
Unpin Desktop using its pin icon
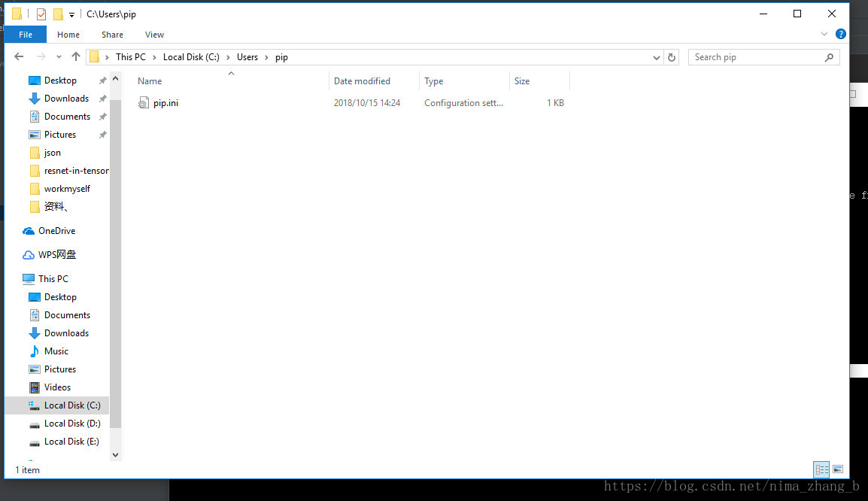[102, 80]
